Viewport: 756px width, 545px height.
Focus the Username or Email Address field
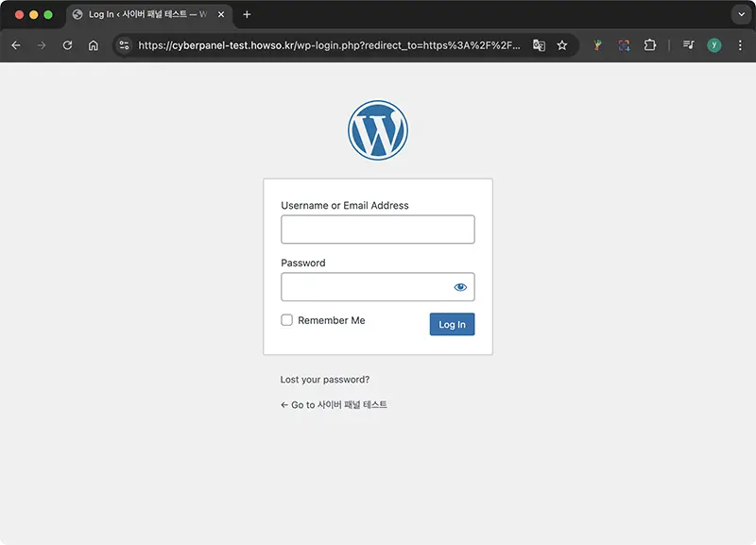pos(378,230)
